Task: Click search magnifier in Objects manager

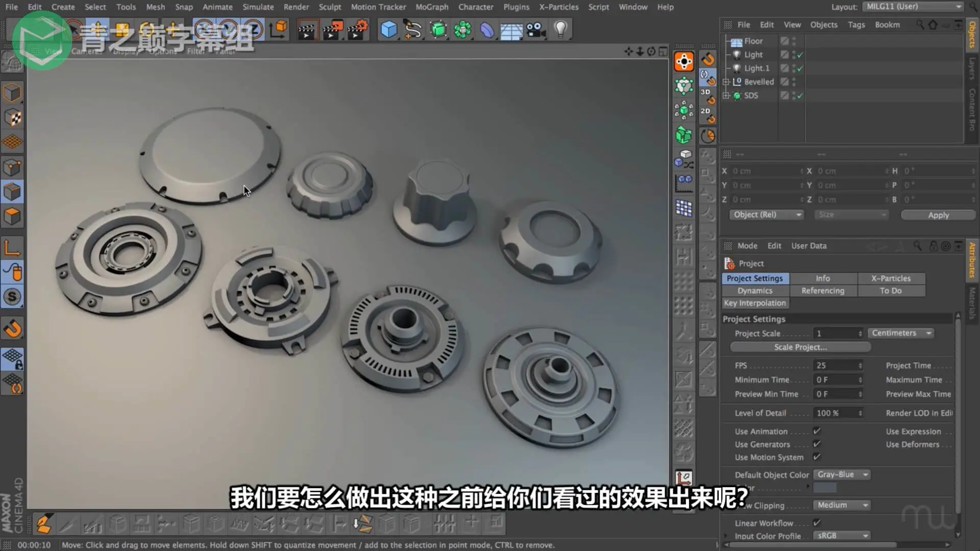Action: (x=920, y=24)
